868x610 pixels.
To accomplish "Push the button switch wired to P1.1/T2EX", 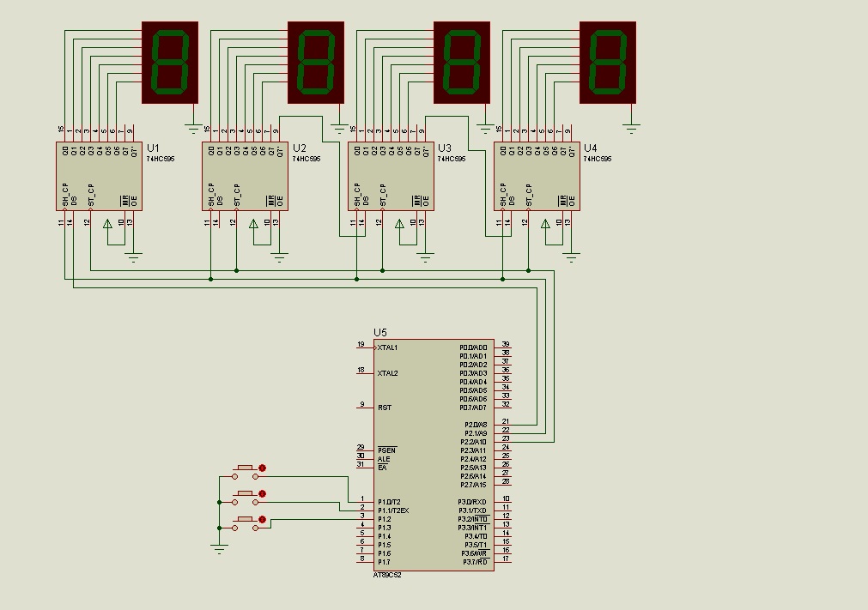I will [x=246, y=498].
